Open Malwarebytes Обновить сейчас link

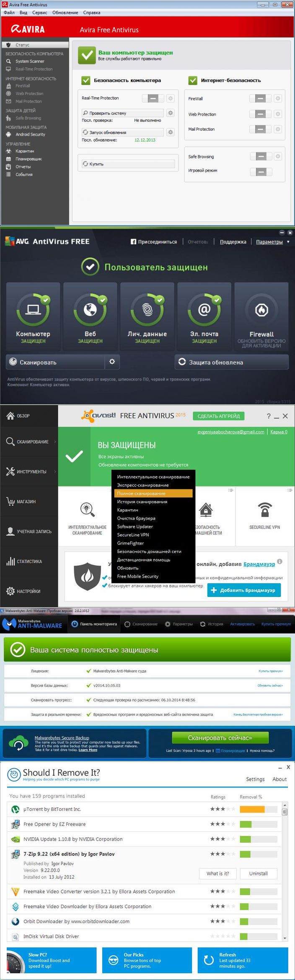point(270,685)
